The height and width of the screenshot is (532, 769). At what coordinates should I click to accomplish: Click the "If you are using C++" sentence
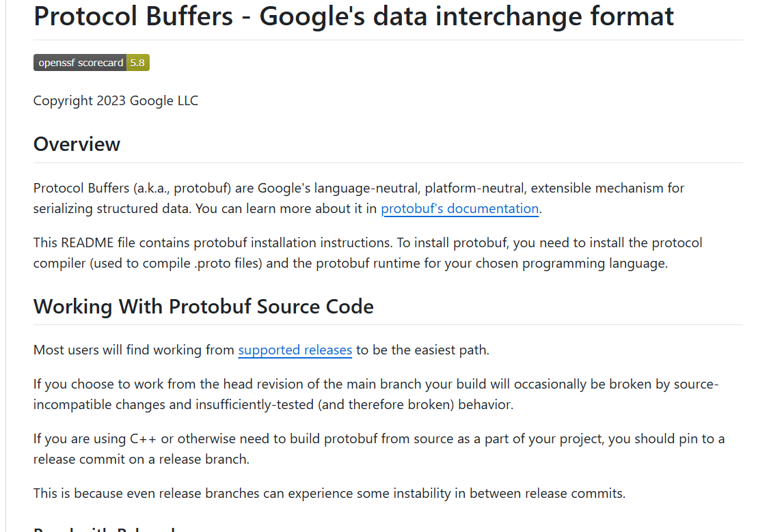pyautogui.click(x=94, y=439)
